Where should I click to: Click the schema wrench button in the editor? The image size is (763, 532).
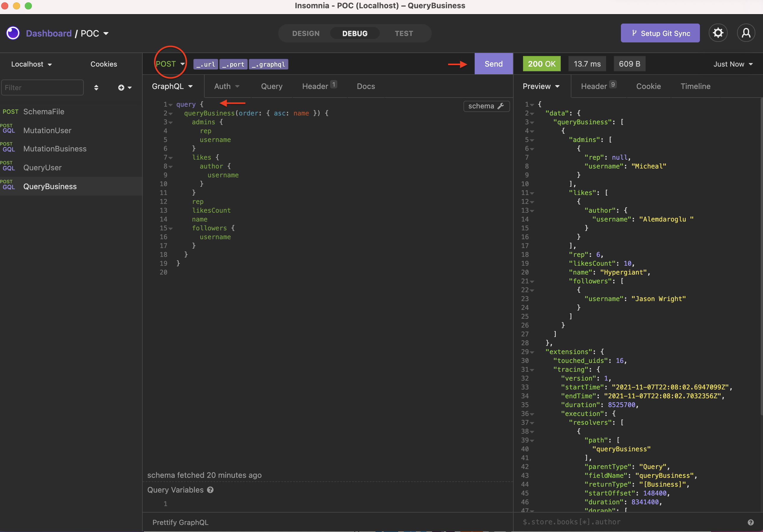click(486, 106)
